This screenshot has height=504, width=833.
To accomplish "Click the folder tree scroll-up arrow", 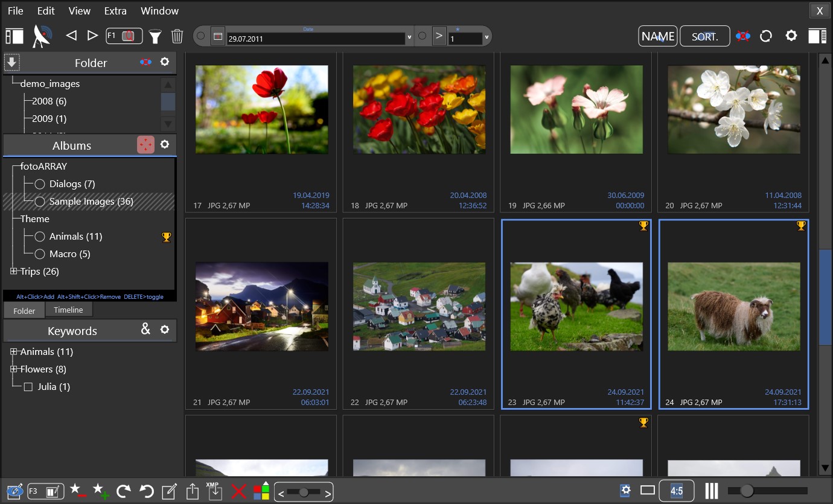I will pos(168,85).
